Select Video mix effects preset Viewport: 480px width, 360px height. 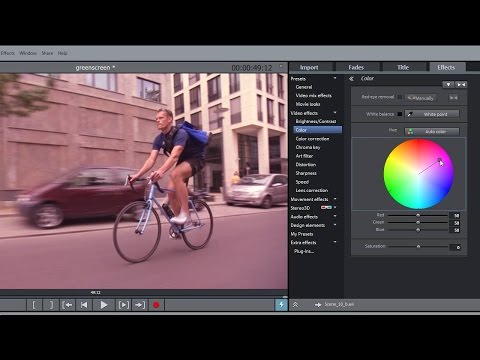pos(314,96)
